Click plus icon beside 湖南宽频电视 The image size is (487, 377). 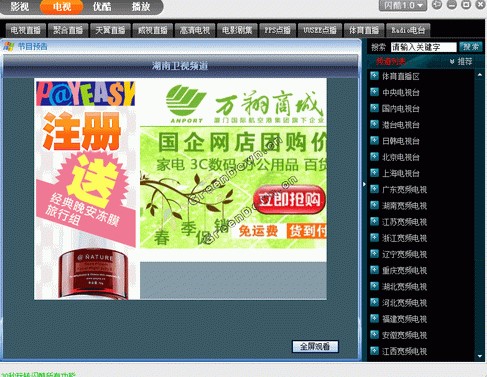(x=374, y=205)
